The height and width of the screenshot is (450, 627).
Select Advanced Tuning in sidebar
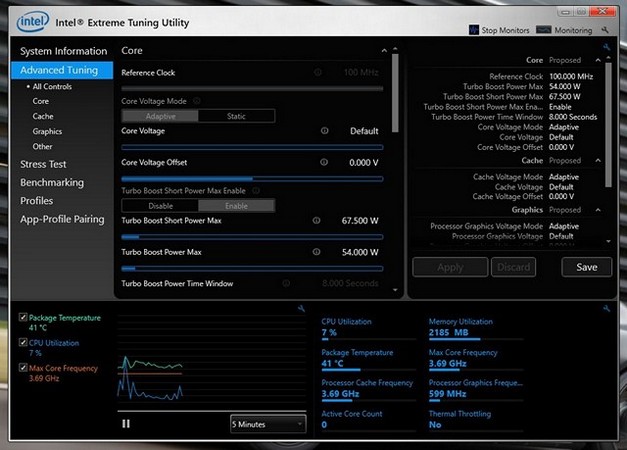click(62, 70)
